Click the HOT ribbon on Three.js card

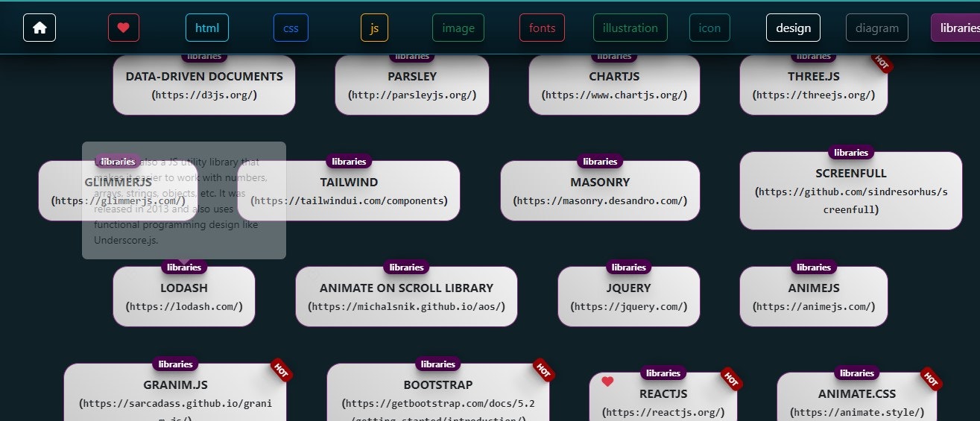pyautogui.click(x=882, y=63)
